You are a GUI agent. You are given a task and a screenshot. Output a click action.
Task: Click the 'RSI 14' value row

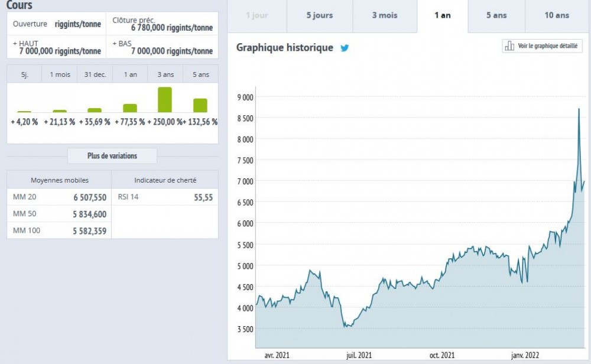click(165, 197)
